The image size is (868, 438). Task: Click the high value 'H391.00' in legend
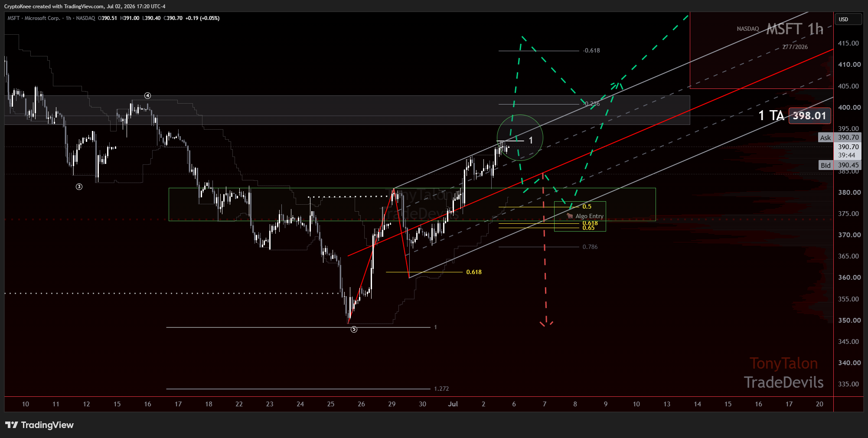click(x=130, y=18)
